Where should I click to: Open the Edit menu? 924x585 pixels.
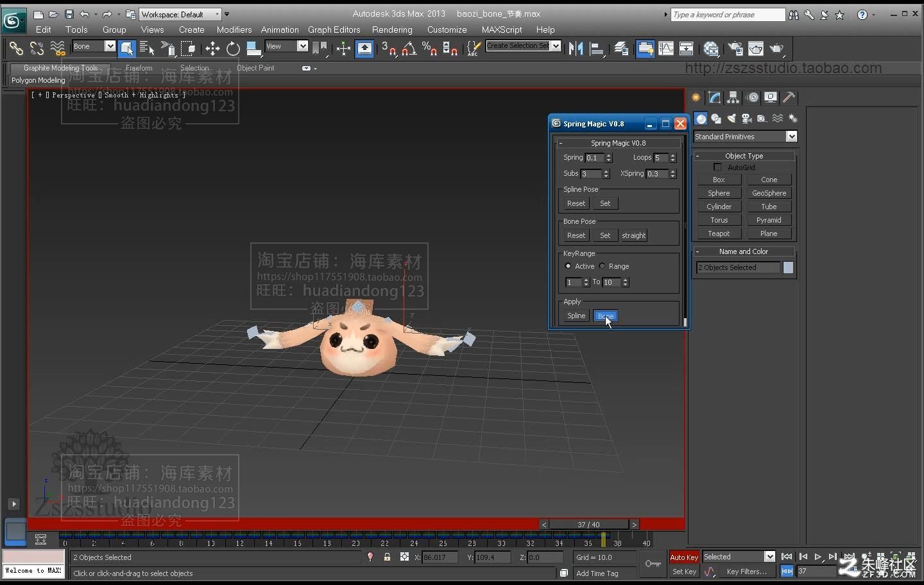point(44,30)
